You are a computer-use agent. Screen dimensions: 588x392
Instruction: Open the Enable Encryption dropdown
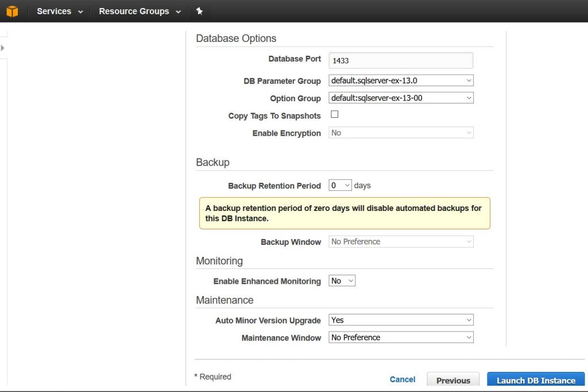401,133
